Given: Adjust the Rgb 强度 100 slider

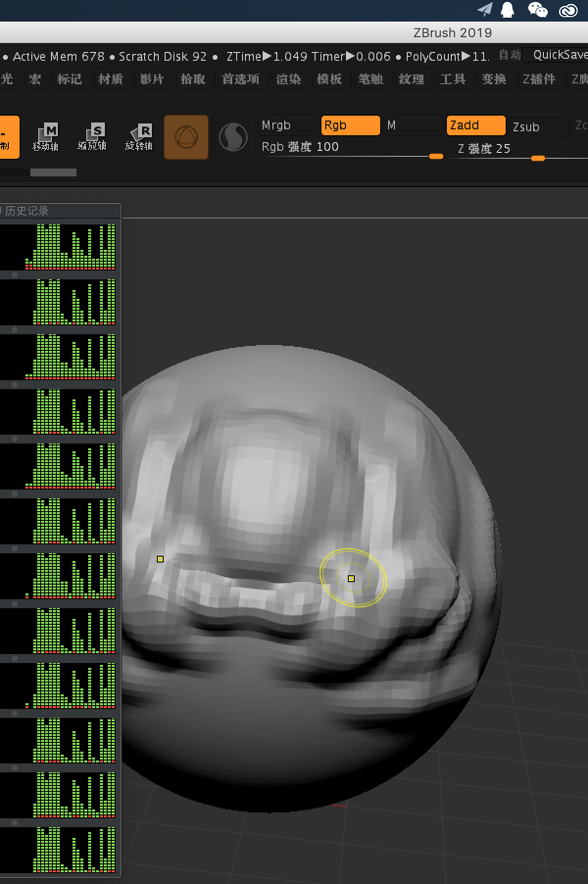Looking at the screenshot, I should coord(351,149).
